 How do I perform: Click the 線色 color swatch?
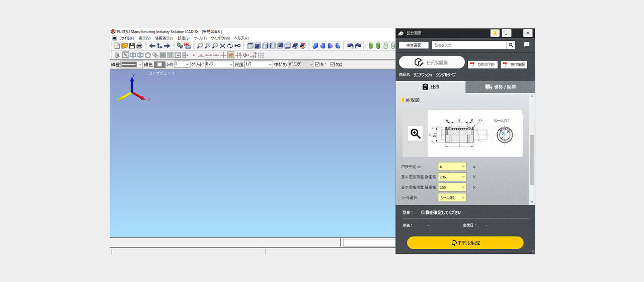coord(159,64)
